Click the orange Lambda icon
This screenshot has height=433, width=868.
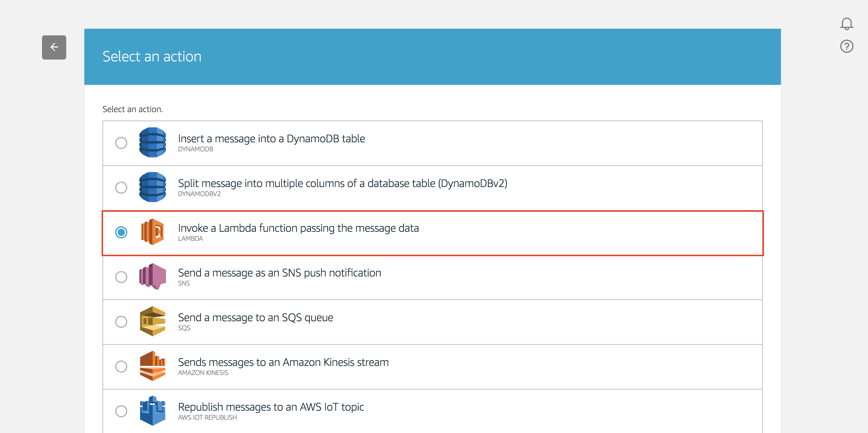(153, 232)
